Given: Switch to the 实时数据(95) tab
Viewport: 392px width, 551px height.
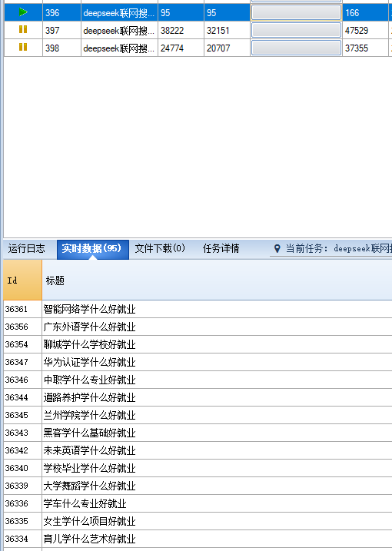Looking at the screenshot, I should click(93, 250).
